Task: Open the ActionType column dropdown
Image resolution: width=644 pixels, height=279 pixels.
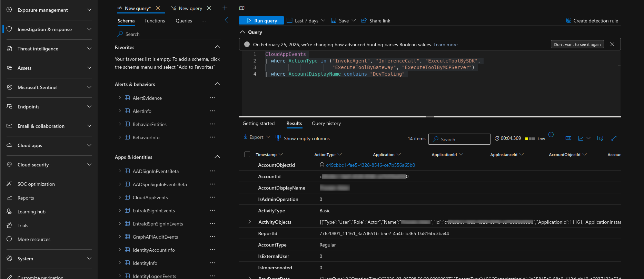Action: (x=340, y=154)
